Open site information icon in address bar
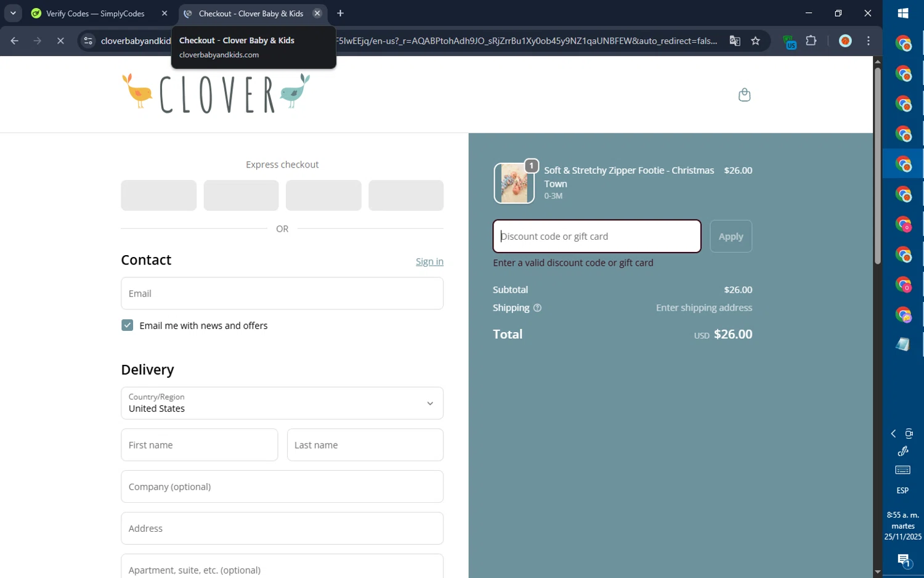 pos(88,41)
